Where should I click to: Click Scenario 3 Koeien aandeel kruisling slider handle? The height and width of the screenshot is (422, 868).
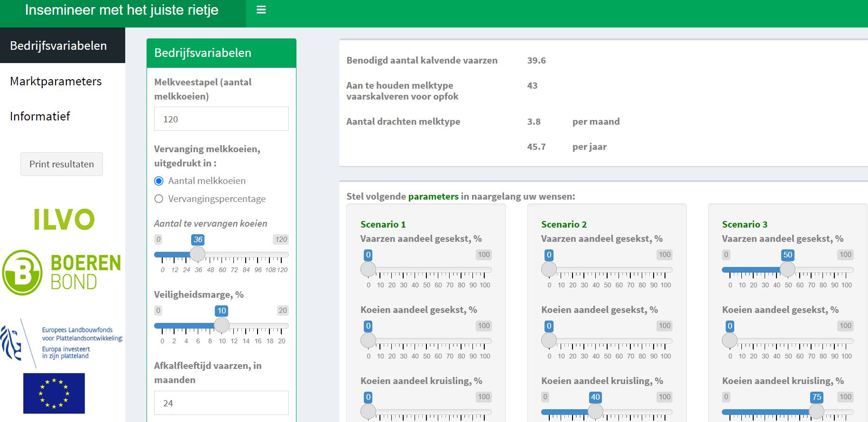(816, 412)
